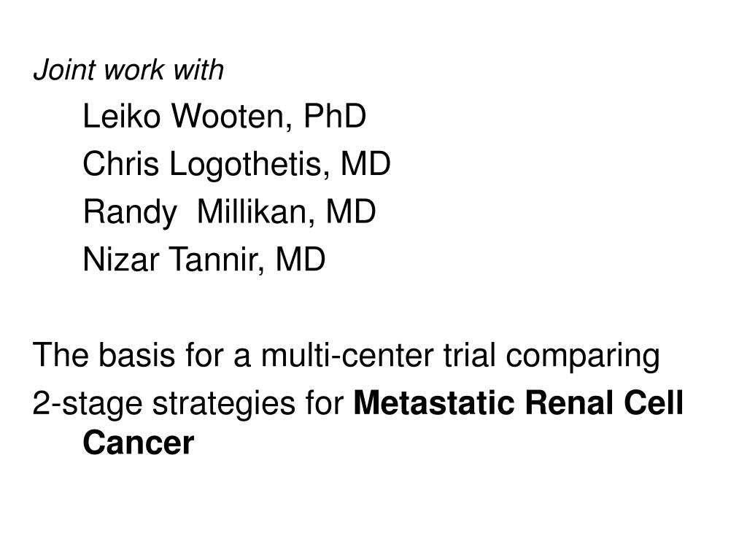Select the name Leiko Wooten, PhD
Screen dimensions: 747x560
point(225,116)
